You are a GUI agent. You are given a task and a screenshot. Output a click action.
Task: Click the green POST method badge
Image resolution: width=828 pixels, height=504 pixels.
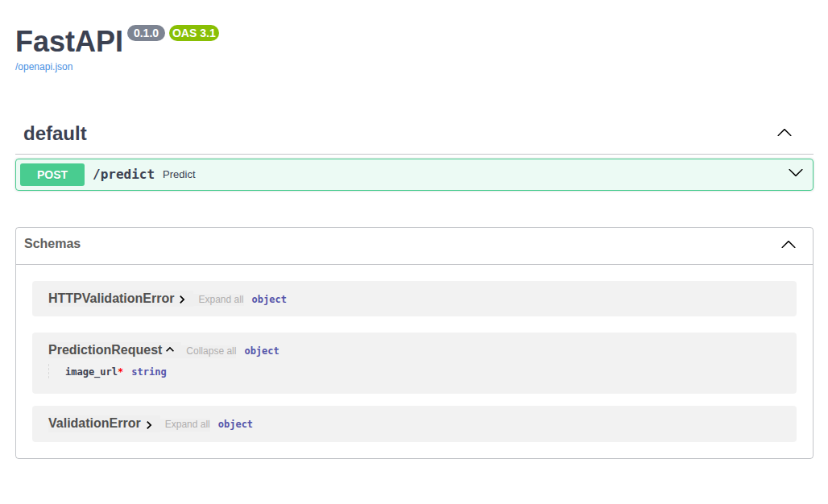pyautogui.click(x=52, y=175)
